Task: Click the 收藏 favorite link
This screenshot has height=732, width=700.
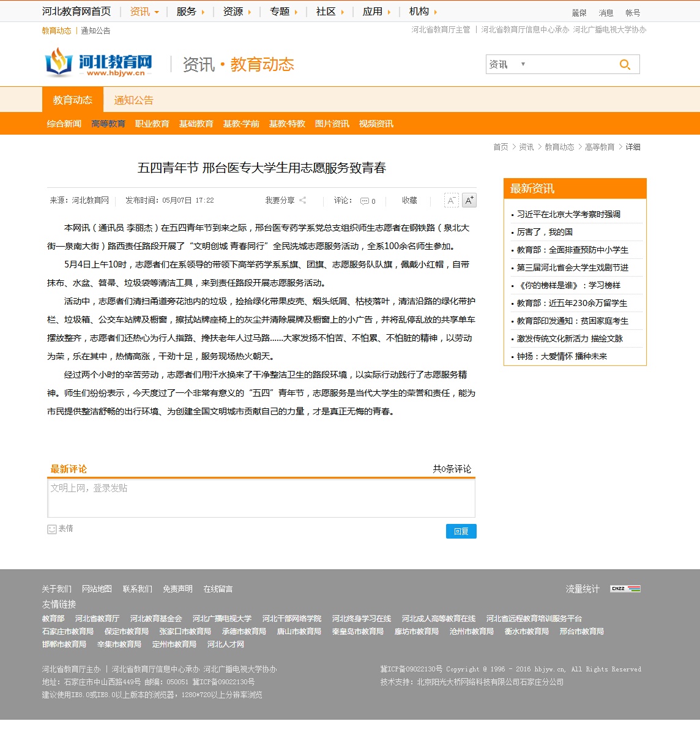Action: pos(409,201)
